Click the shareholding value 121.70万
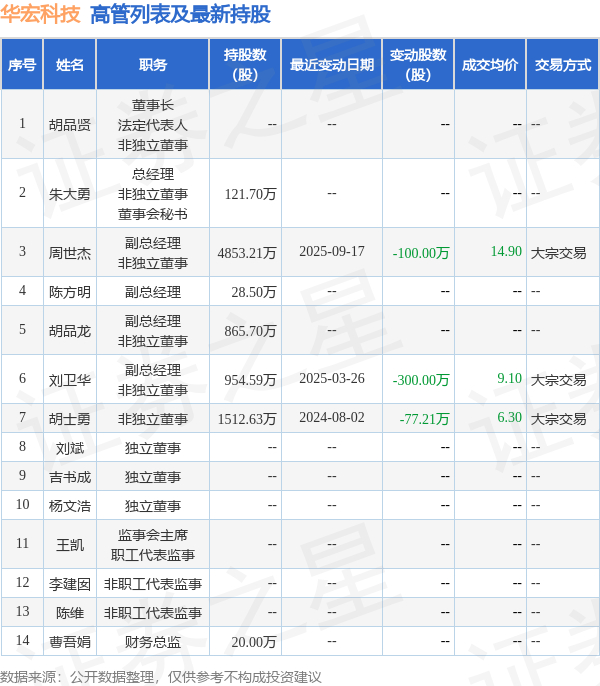This screenshot has width=600, height=686. tap(250, 194)
